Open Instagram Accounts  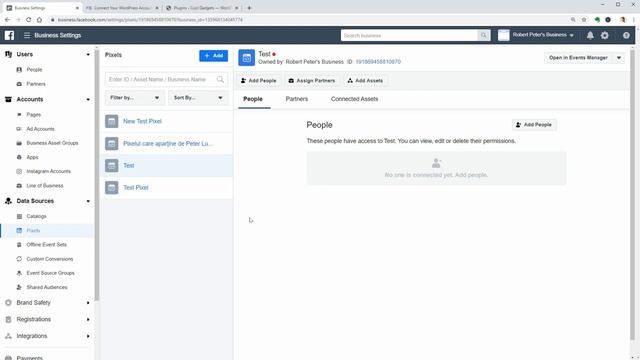[x=49, y=171]
